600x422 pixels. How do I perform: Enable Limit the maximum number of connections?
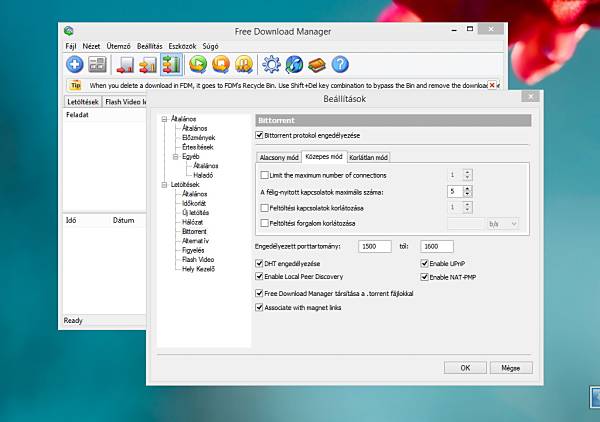pos(264,175)
